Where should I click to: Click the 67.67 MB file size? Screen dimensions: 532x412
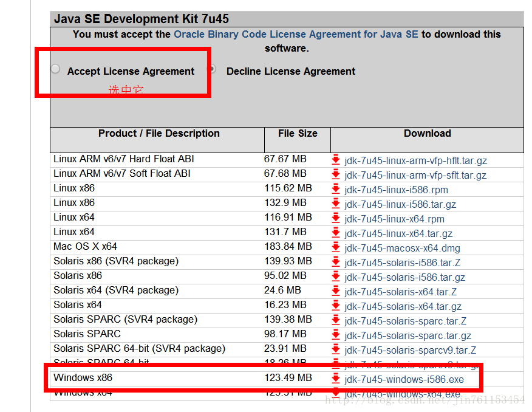pyautogui.click(x=285, y=159)
